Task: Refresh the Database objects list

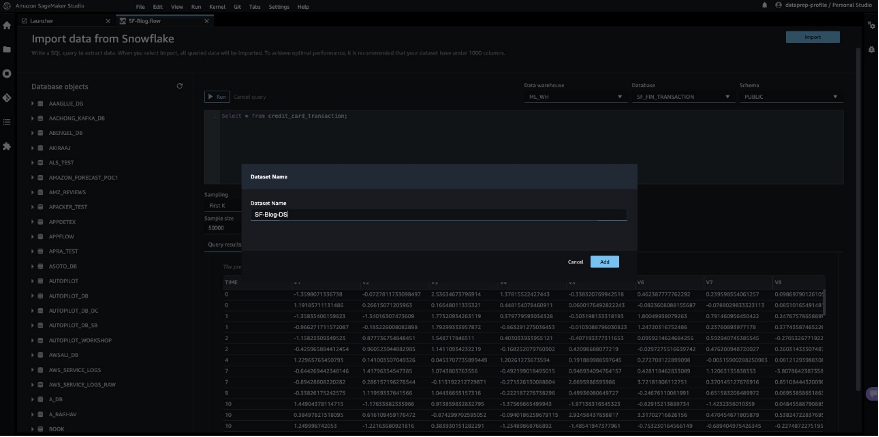Action: coord(179,86)
